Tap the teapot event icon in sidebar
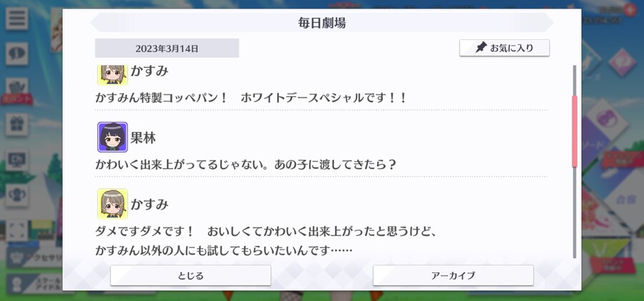 pos(17,89)
